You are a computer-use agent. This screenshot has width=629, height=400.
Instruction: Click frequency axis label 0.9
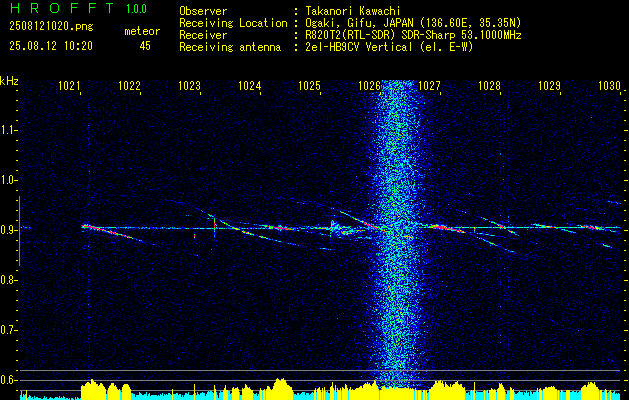8,230
